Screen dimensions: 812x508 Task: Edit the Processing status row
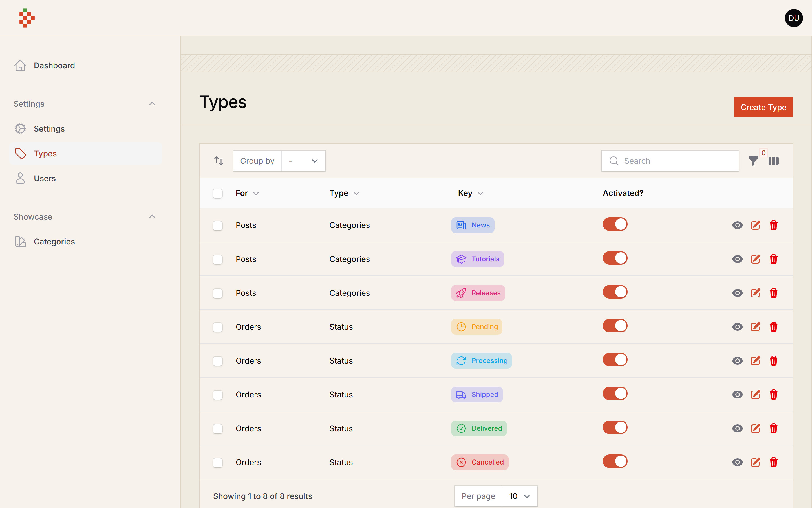click(755, 361)
